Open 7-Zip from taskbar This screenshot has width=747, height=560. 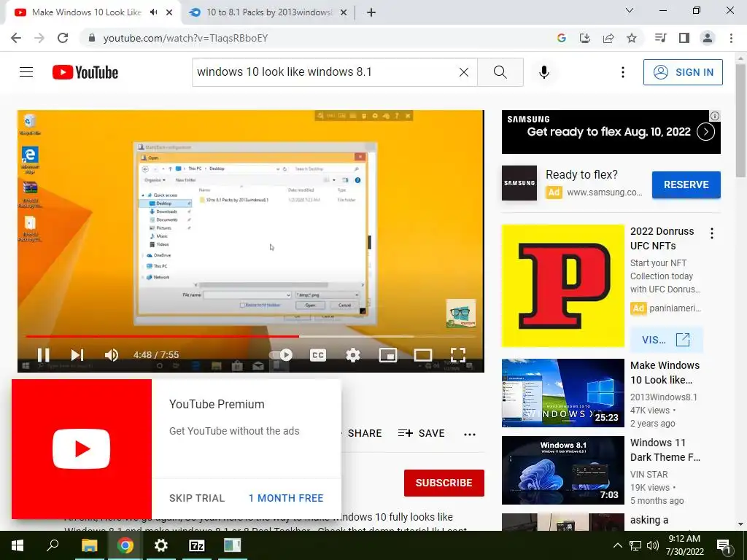(x=197, y=545)
